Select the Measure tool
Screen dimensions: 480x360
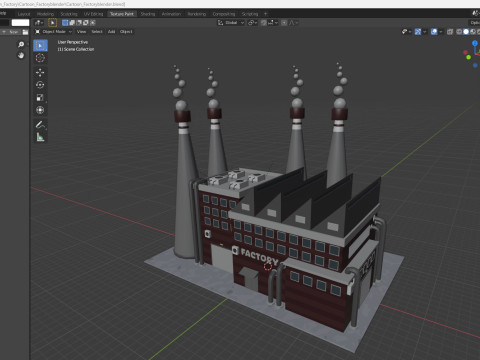[x=40, y=137]
